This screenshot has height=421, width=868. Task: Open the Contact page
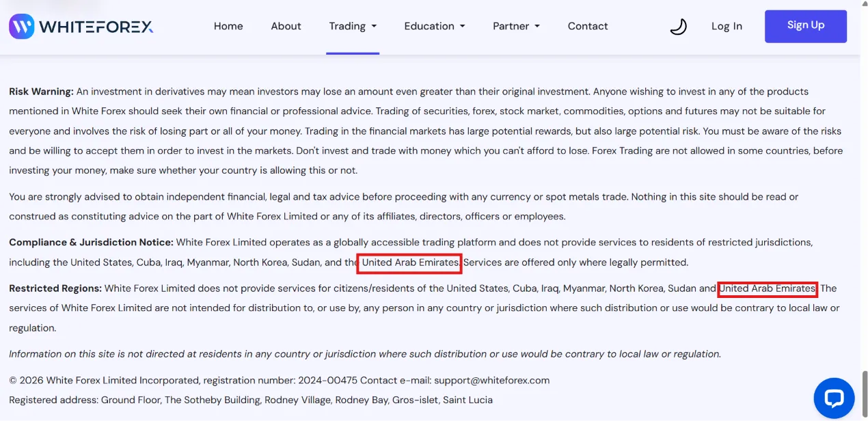pyautogui.click(x=588, y=26)
